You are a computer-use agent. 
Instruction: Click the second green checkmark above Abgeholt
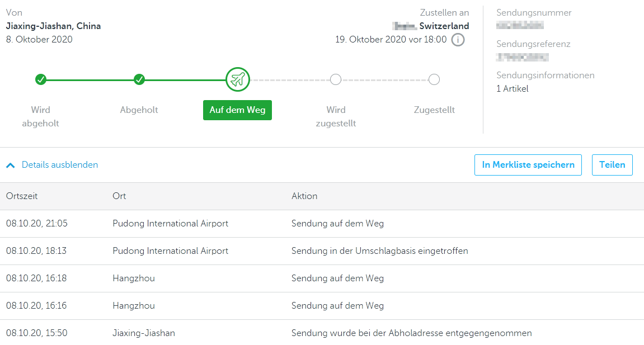pos(139,79)
